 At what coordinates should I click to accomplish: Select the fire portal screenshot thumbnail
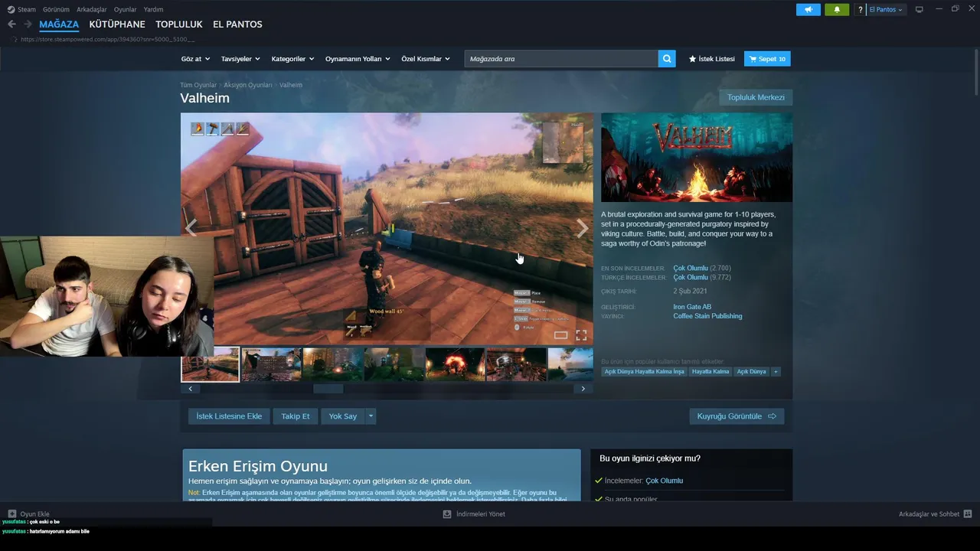(x=455, y=364)
